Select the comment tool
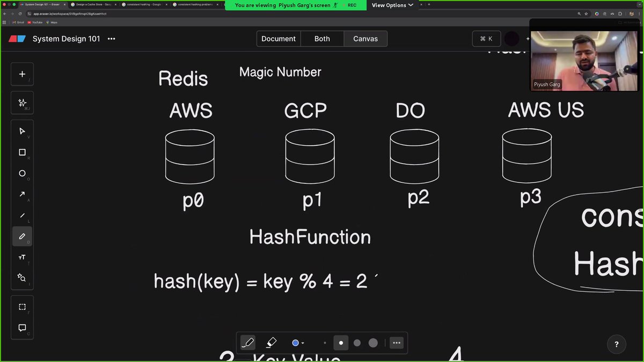Screen dimensions: 644x362 click(x=22, y=328)
